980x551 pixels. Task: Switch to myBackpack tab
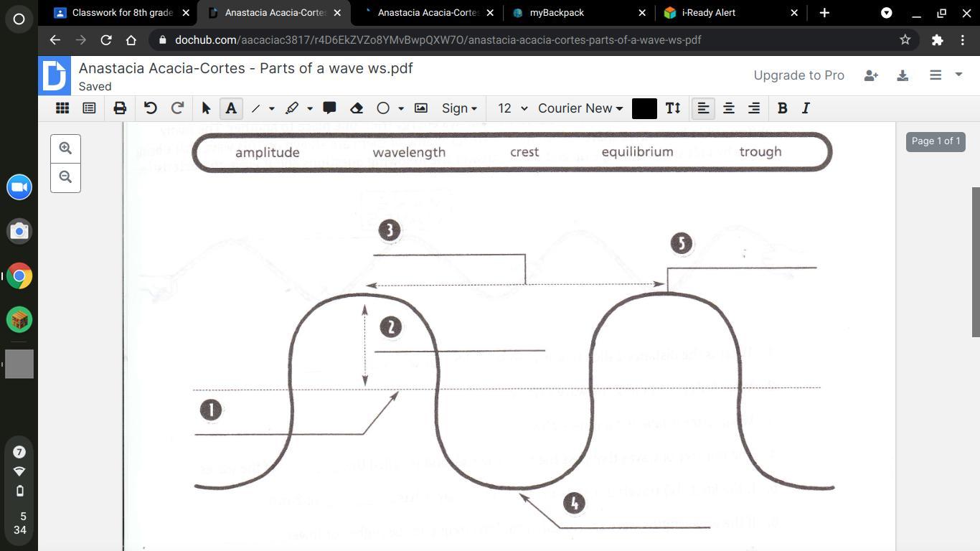coord(580,13)
